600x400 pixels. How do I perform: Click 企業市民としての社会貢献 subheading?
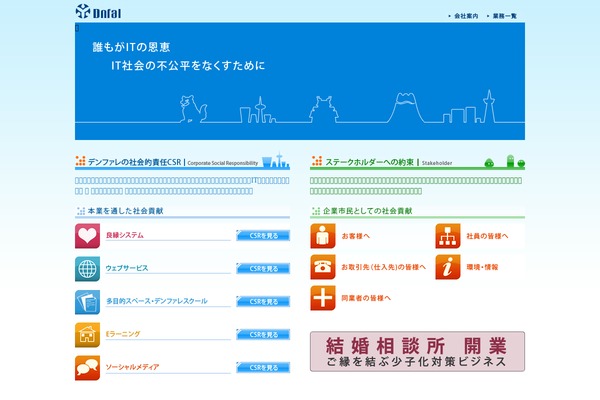click(x=367, y=211)
